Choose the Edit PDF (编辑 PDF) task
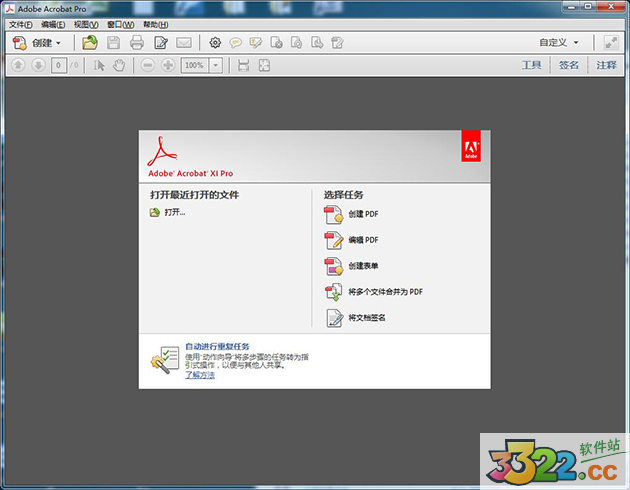 [x=352, y=240]
